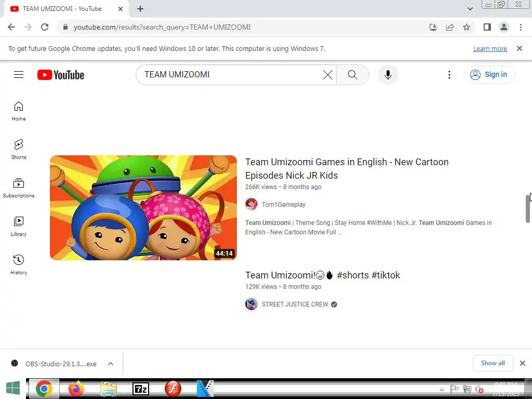Open the YouTube guide hamburger menu
The image size is (532, 399).
tap(19, 75)
